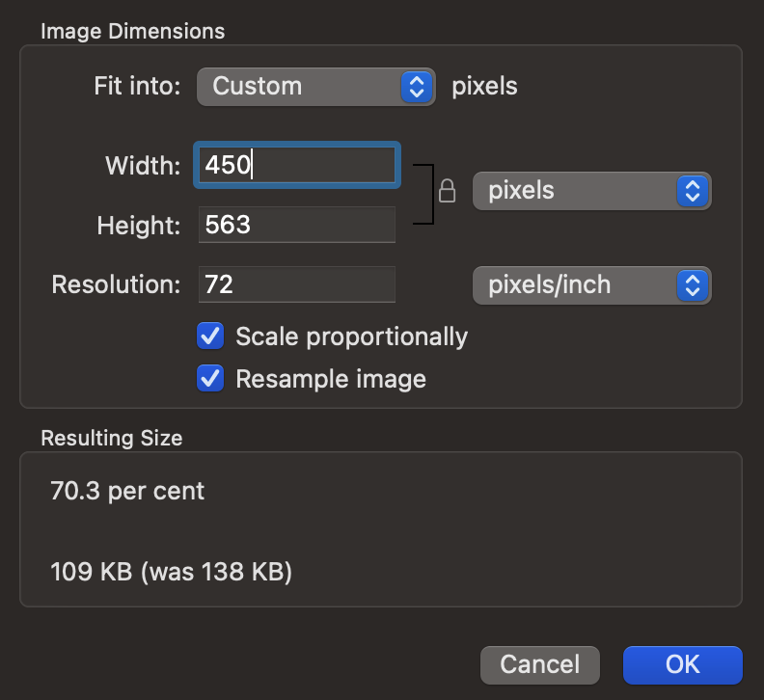This screenshot has width=764, height=700.
Task: Open the Fit into Custom dropdown
Action: [315, 87]
